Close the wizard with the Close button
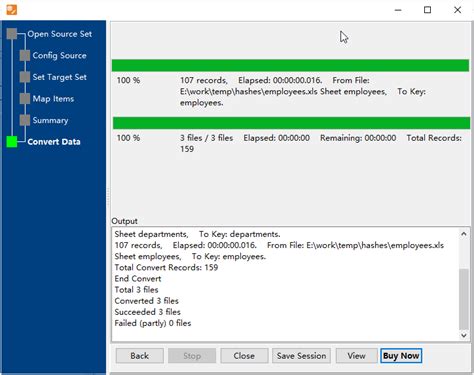This screenshot has height=375, width=474. [x=244, y=356]
